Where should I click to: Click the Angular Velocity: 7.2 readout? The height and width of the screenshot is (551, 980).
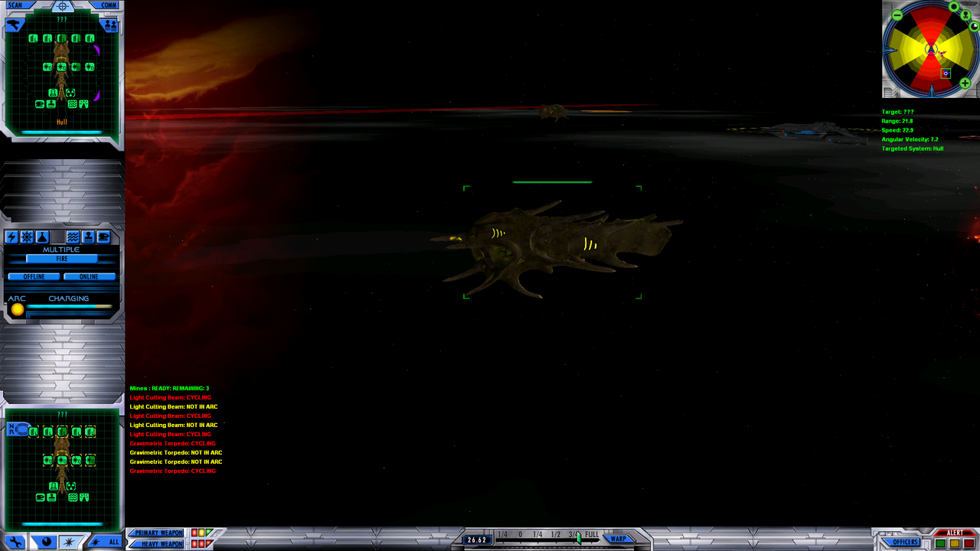910,139
